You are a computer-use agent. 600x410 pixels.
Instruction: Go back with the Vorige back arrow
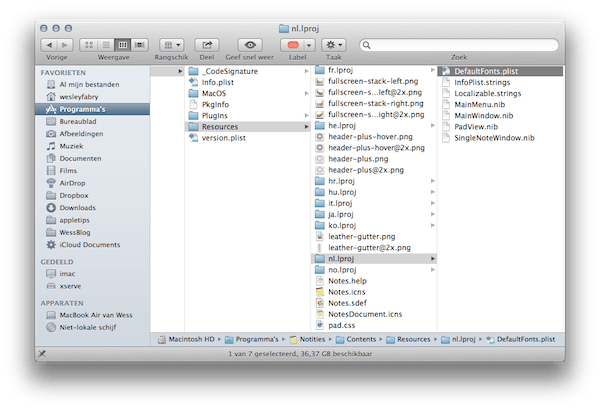coord(49,45)
